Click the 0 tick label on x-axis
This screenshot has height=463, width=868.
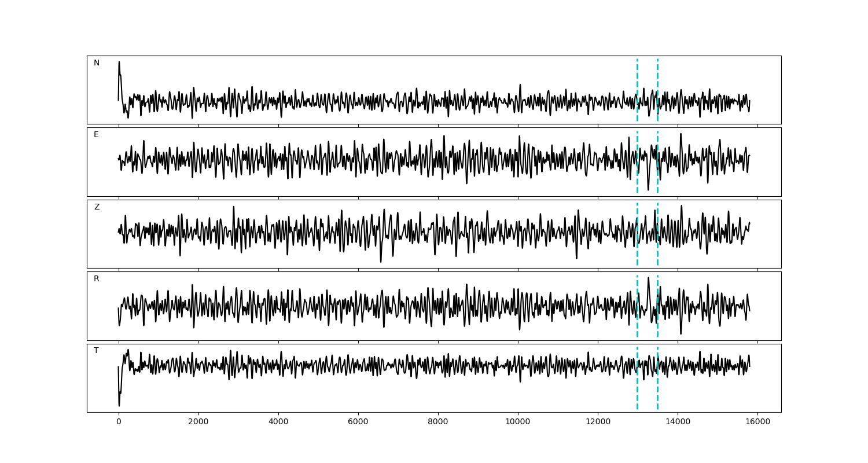coord(119,422)
